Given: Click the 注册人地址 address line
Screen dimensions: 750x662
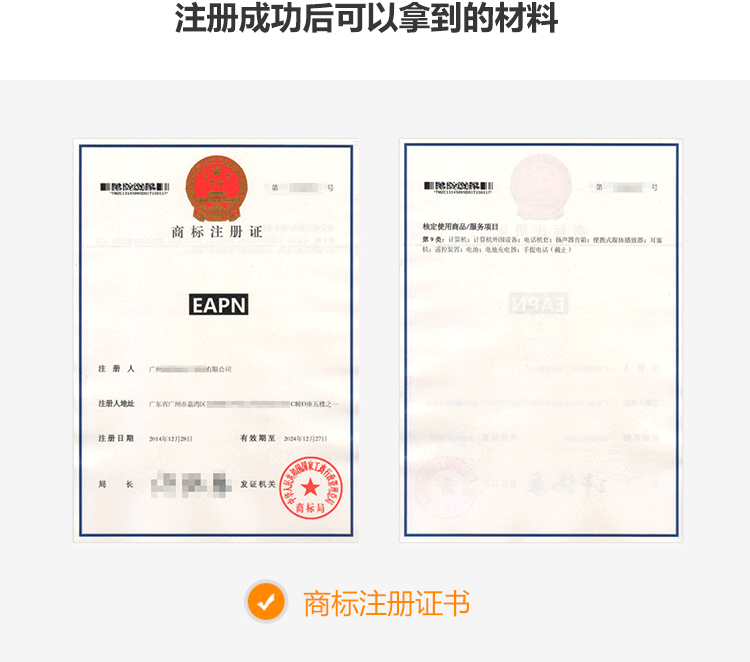Looking at the screenshot, I should point(243,404).
